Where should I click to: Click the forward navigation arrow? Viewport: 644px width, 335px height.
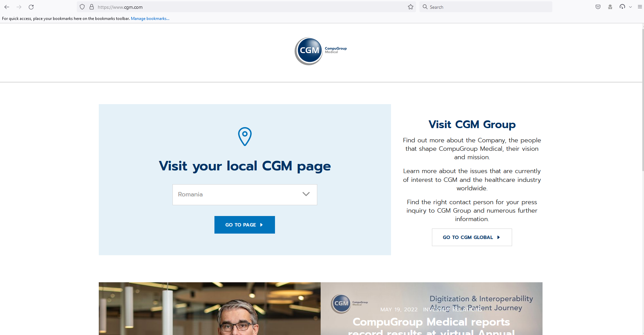[x=19, y=7]
